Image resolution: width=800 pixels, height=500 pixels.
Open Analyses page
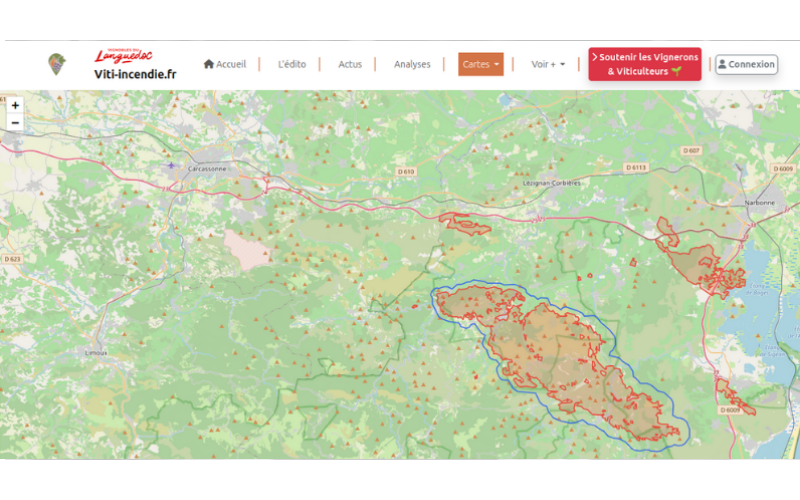point(412,64)
